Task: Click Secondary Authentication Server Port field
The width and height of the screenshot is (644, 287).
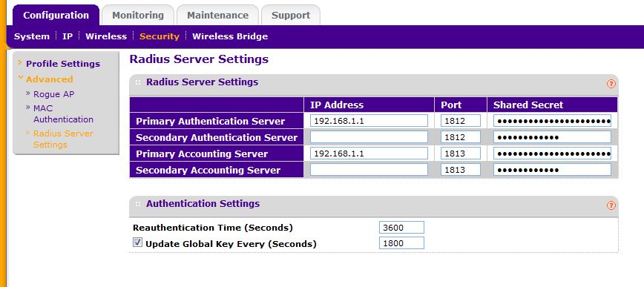Action: click(461, 136)
